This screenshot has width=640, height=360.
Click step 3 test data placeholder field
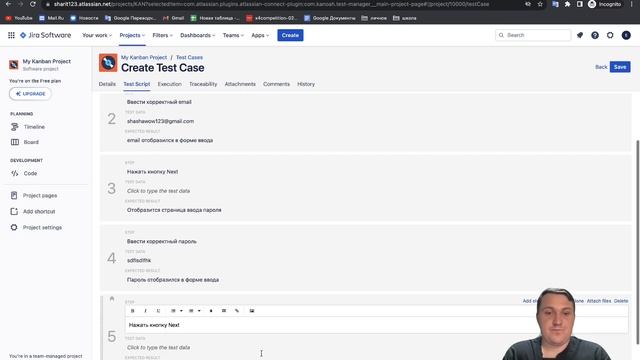pos(158,191)
